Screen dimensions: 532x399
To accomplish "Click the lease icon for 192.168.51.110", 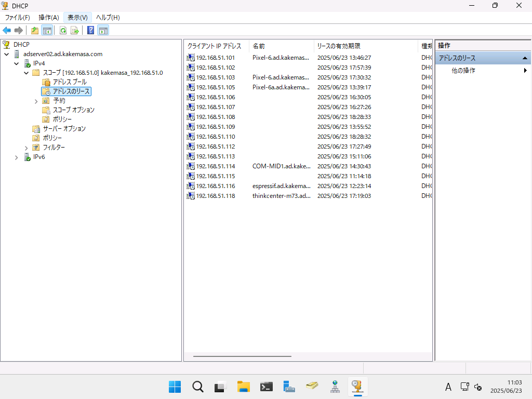I will (191, 137).
